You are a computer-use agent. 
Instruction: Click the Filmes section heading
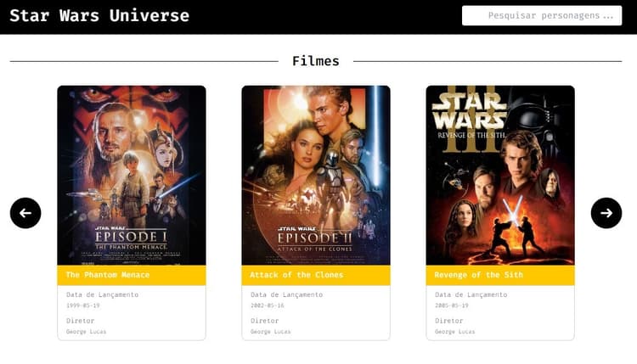(316, 61)
